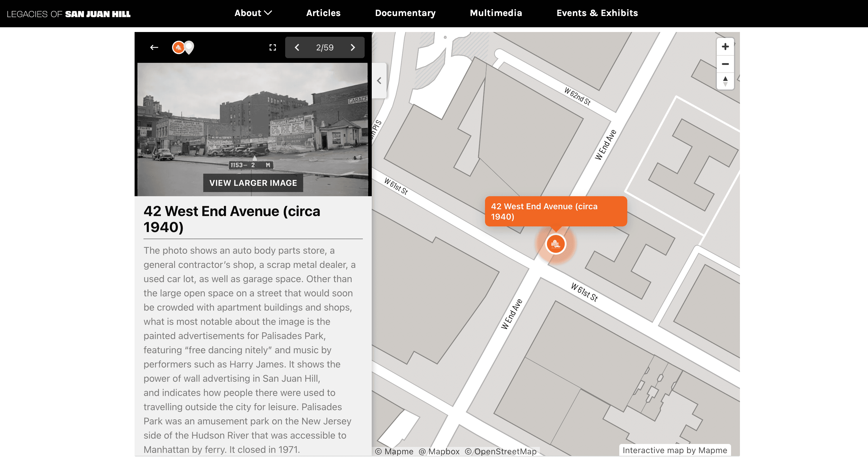The image size is (868, 457).
Task: Reset map bearing with compass icon
Action: [725, 81]
